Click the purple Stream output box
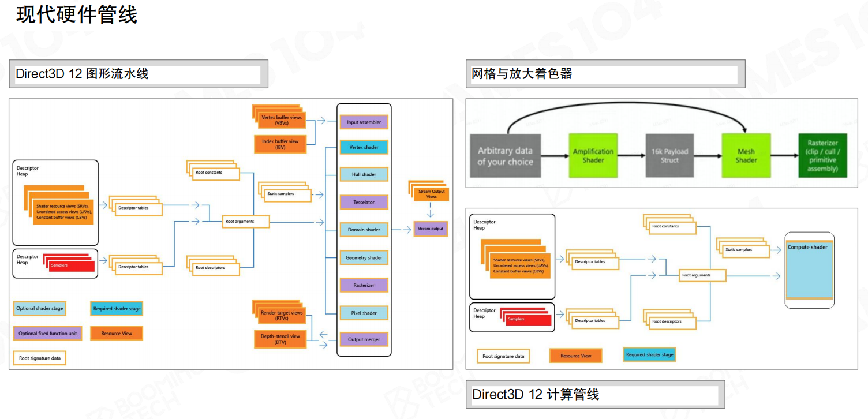This screenshot has height=419, width=868. click(431, 229)
